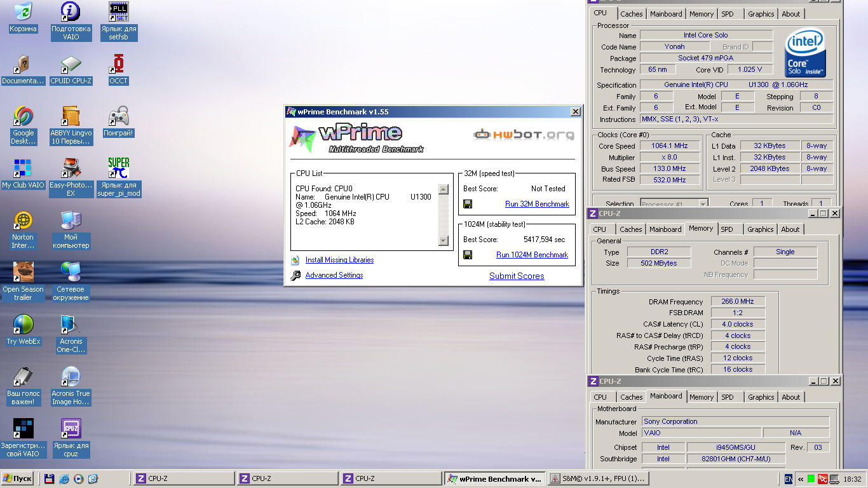Click the Core Speed value 1064.1 MHz

pyautogui.click(x=670, y=146)
